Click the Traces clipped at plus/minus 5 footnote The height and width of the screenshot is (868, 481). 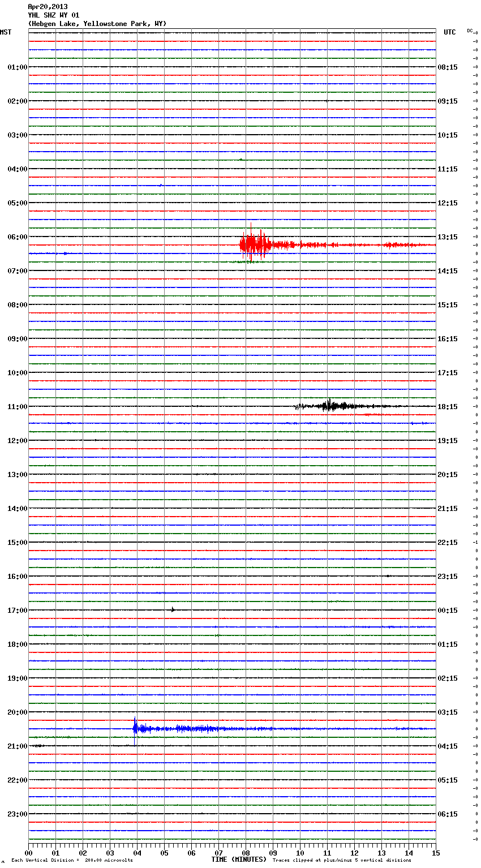[342, 860]
